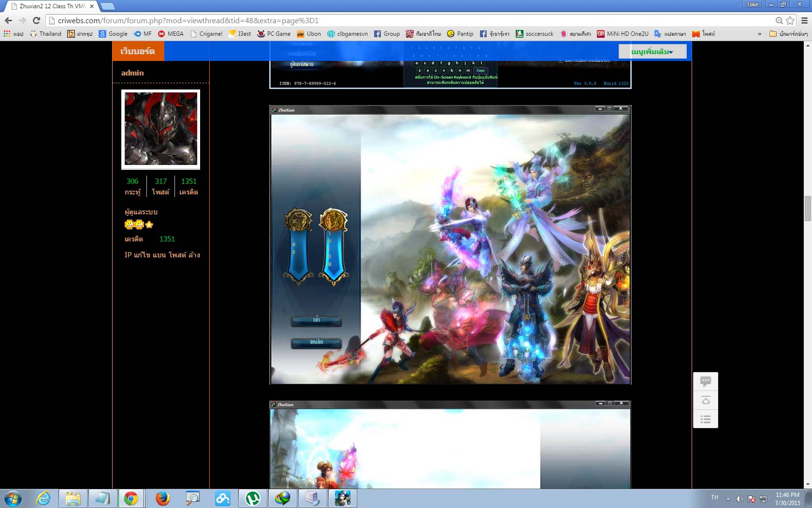Open the Ubon bookmark
Screen dimensions: 812x508
[x=309, y=34]
